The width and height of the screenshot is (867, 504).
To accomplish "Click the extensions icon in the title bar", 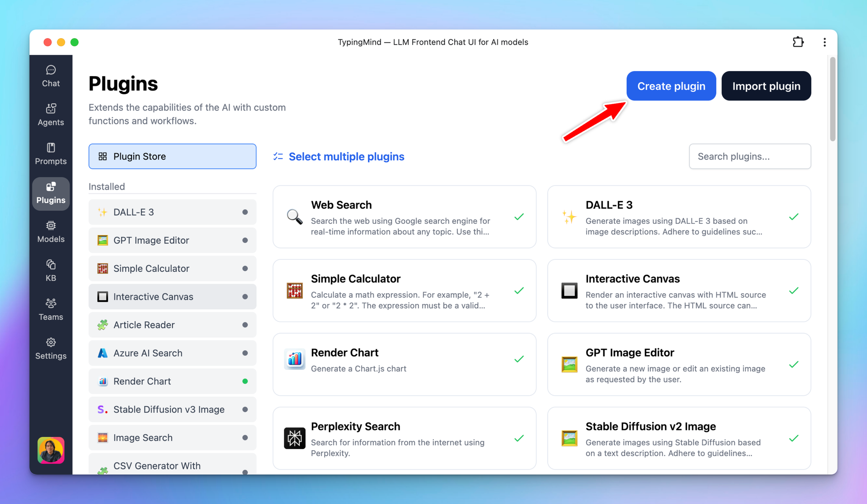I will 798,42.
